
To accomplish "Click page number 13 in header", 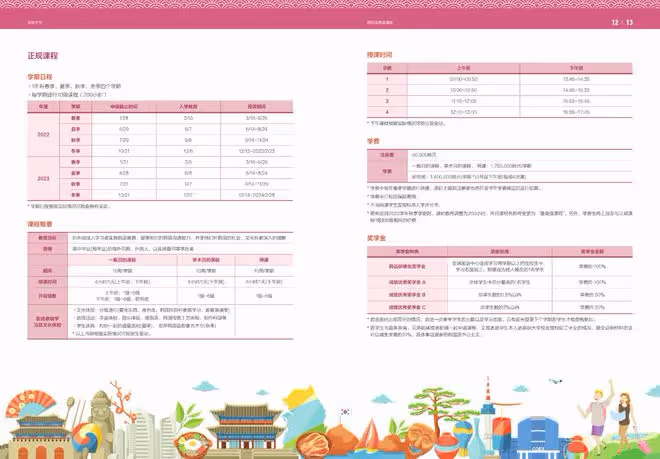I will click(629, 22).
